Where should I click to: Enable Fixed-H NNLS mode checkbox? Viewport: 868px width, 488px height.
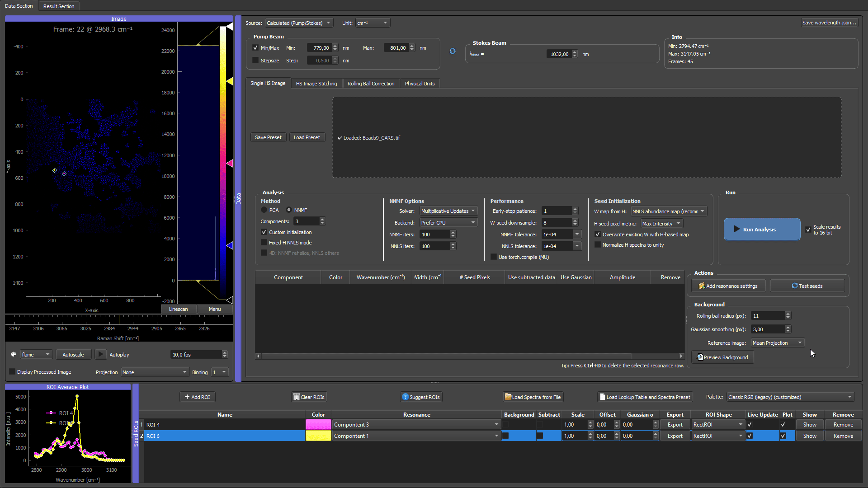click(264, 243)
